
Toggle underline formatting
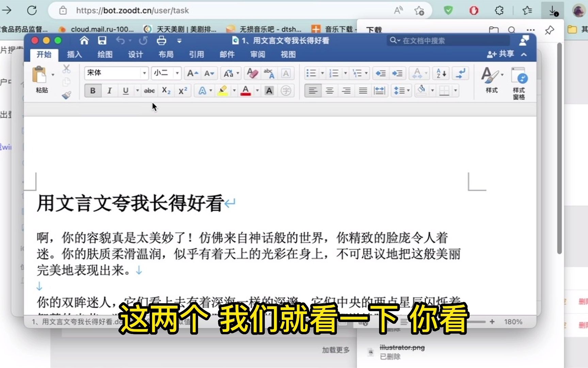pyautogui.click(x=126, y=91)
